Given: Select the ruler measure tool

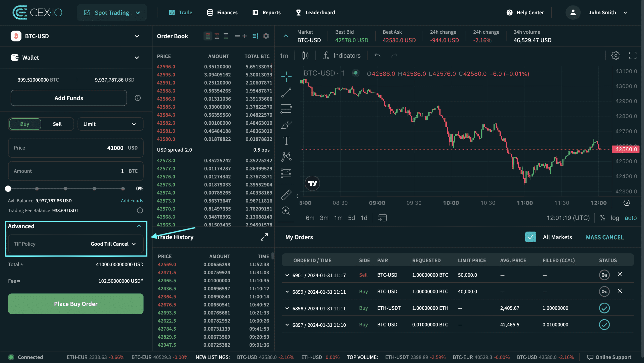Looking at the screenshot, I should (x=286, y=195).
